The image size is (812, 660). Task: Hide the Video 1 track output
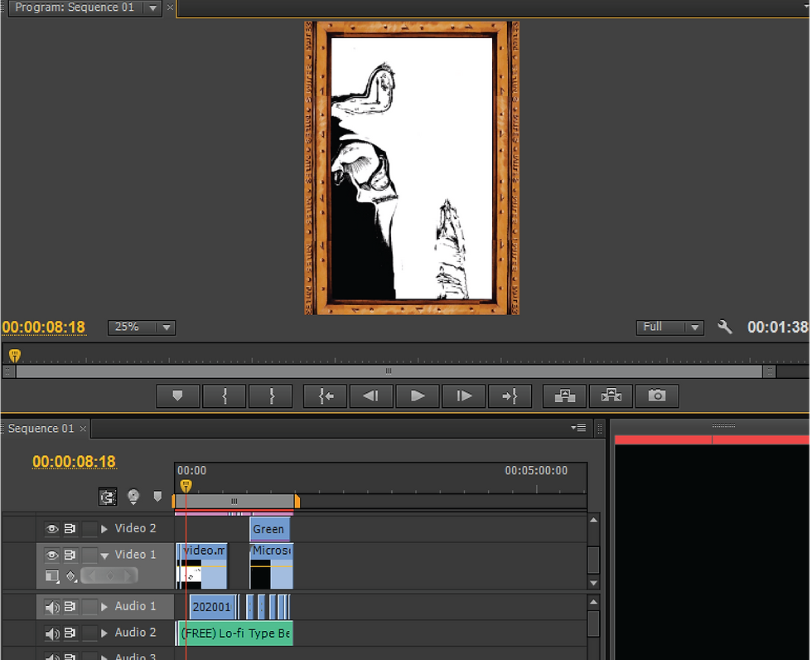[51, 555]
